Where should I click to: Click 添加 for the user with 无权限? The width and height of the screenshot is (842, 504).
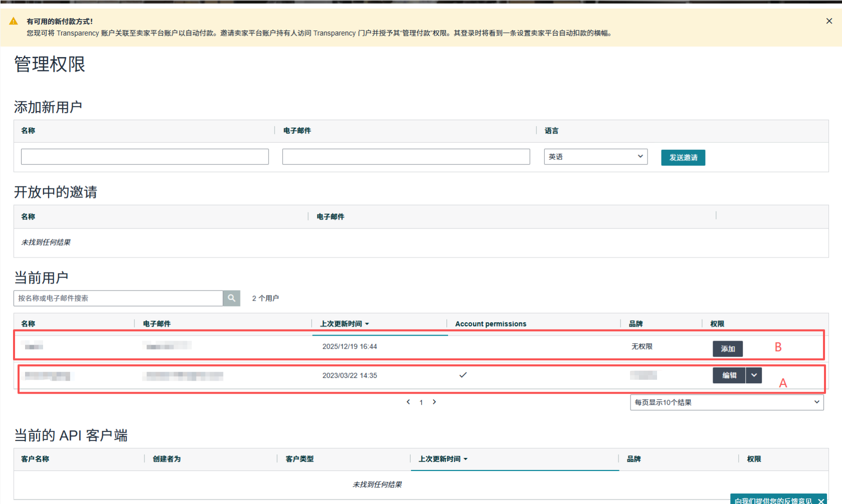(x=727, y=349)
